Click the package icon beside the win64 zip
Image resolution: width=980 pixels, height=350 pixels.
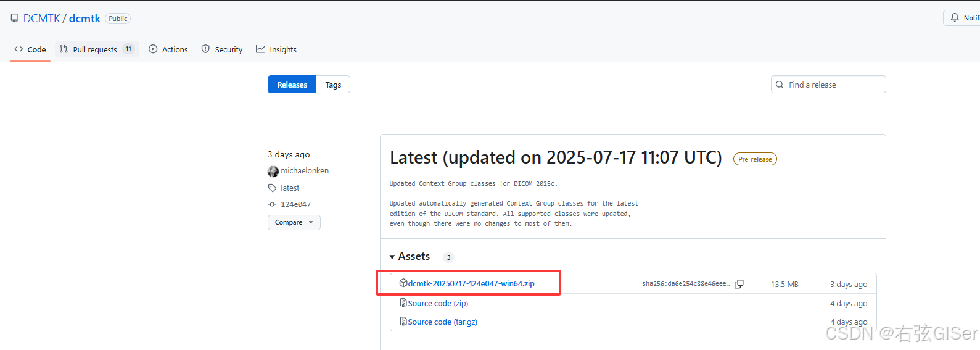(403, 283)
